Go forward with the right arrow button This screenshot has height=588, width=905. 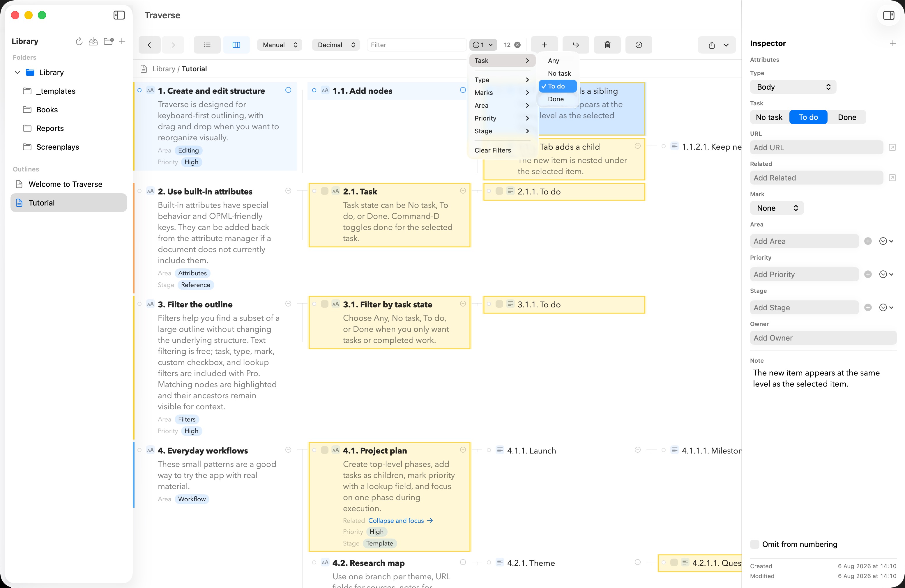pyautogui.click(x=173, y=45)
